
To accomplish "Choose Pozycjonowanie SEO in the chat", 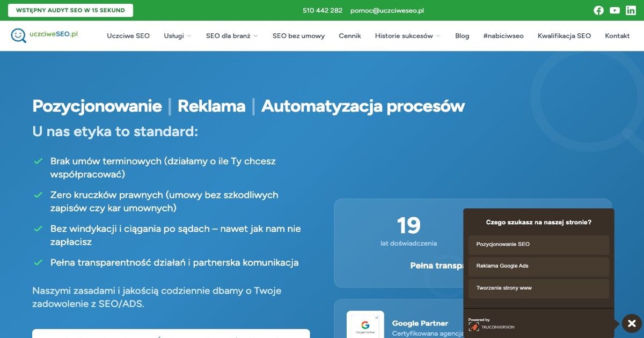I will 538,245.
